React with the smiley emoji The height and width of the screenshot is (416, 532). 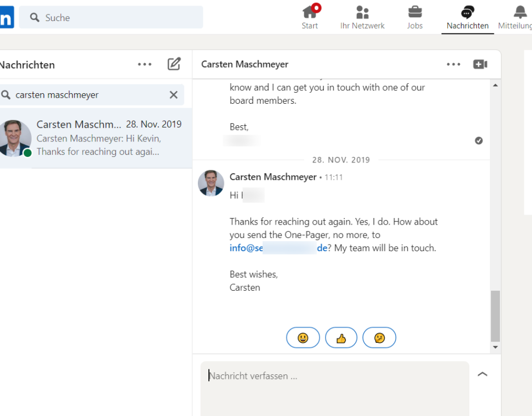[303, 337]
